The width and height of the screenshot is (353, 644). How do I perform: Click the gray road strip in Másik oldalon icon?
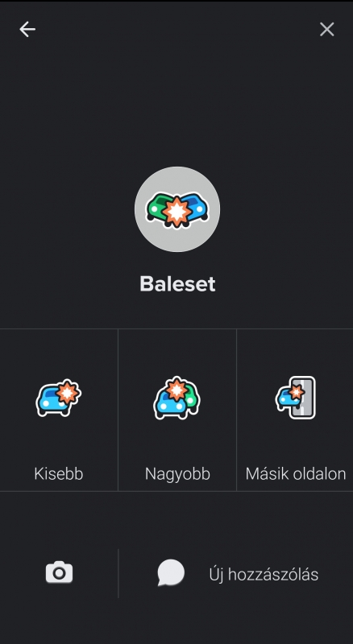click(x=307, y=397)
